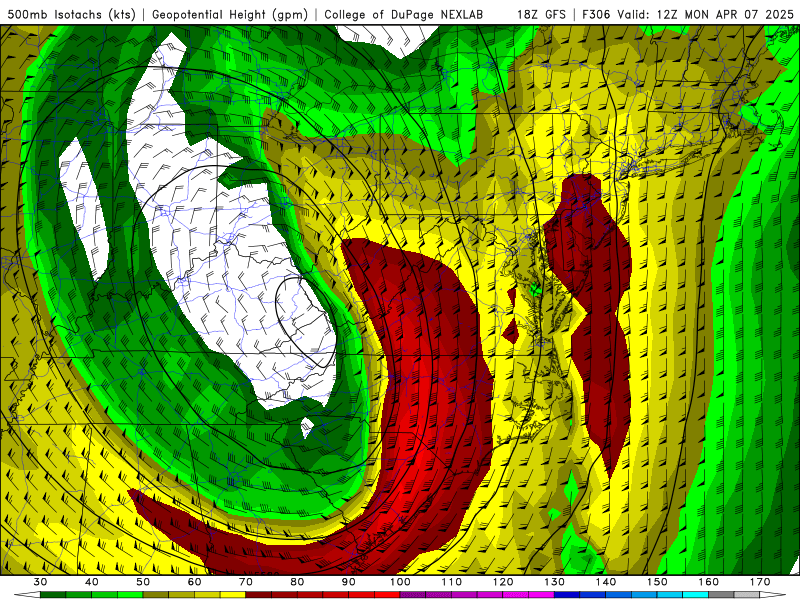Click the 60 value on the color scale
This screenshot has height=600, width=800.
195,582
